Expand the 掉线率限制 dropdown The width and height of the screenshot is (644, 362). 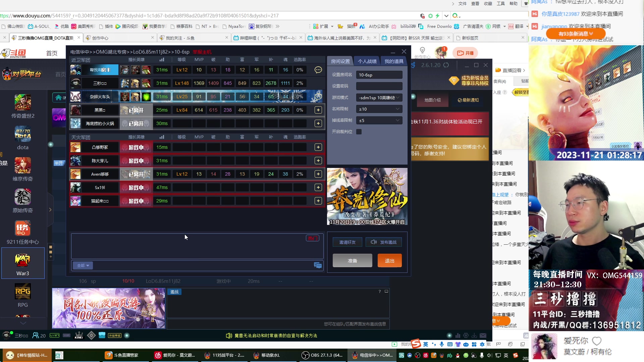[x=379, y=120]
